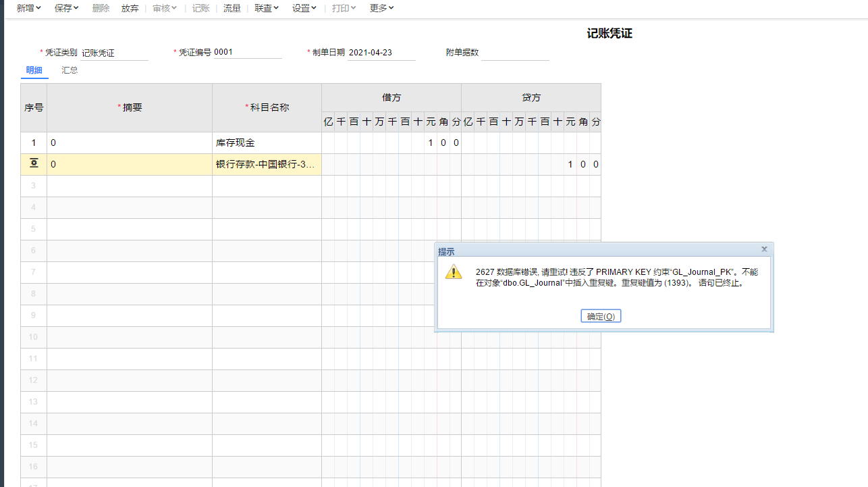Click the warning triangle icon in dialog
The height and width of the screenshot is (487, 868).
click(454, 272)
